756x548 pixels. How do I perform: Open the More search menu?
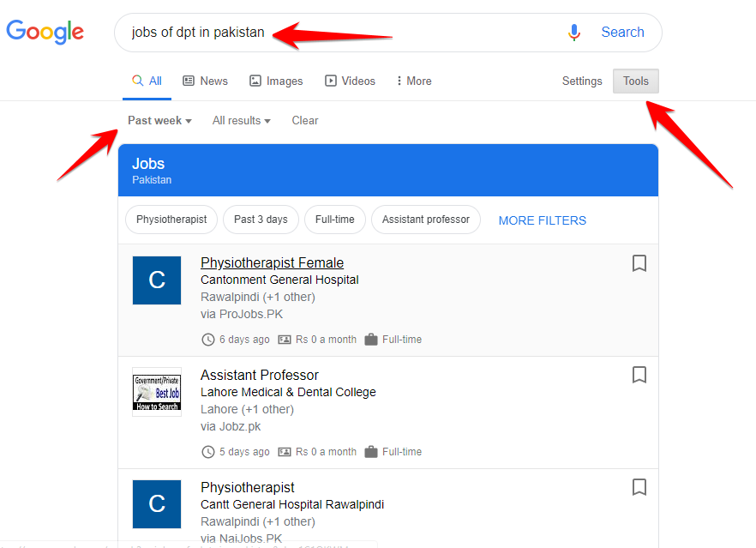(414, 81)
